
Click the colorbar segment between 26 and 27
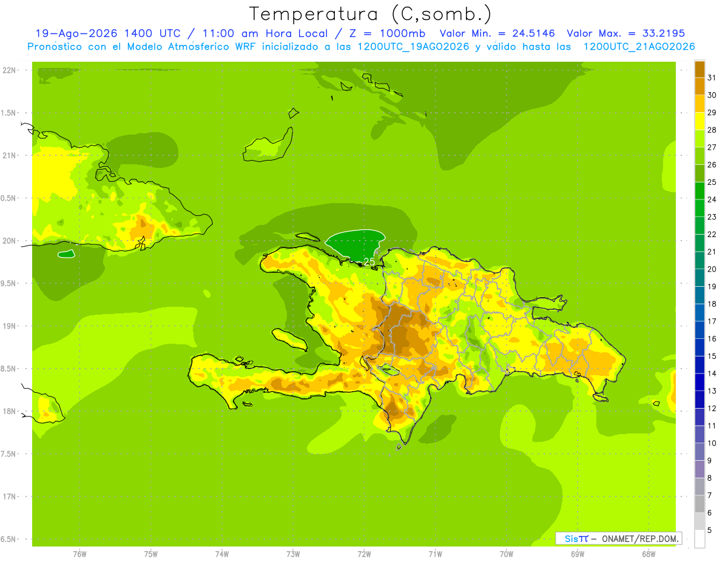(x=699, y=156)
